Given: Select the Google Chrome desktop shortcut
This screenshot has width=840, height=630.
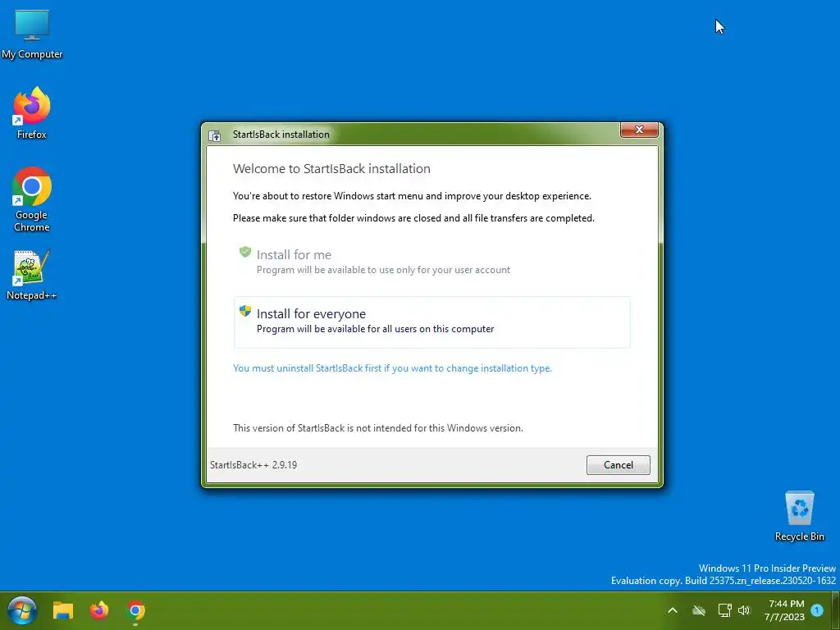Looking at the screenshot, I should pos(32,199).
